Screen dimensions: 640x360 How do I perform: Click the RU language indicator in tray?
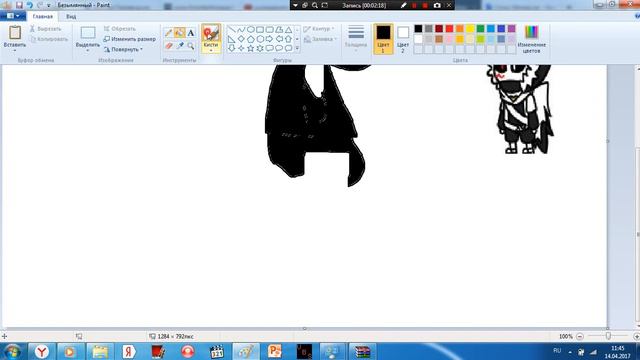pos(557,351)
